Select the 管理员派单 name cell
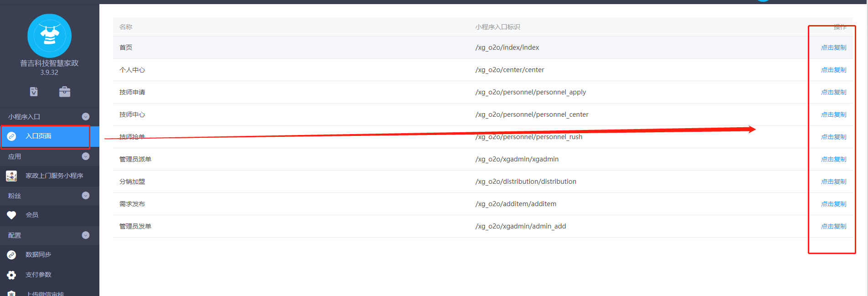868x296 pixels. [x=135, y=159]
